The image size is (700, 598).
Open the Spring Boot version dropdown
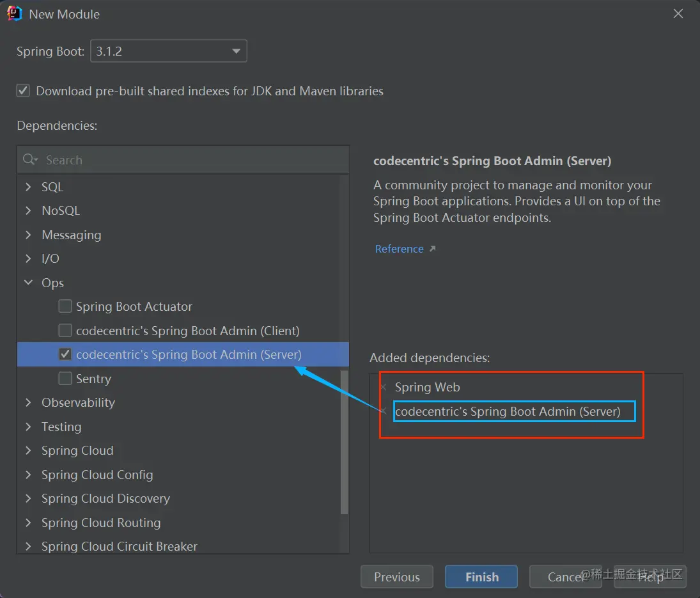(169, 51)
